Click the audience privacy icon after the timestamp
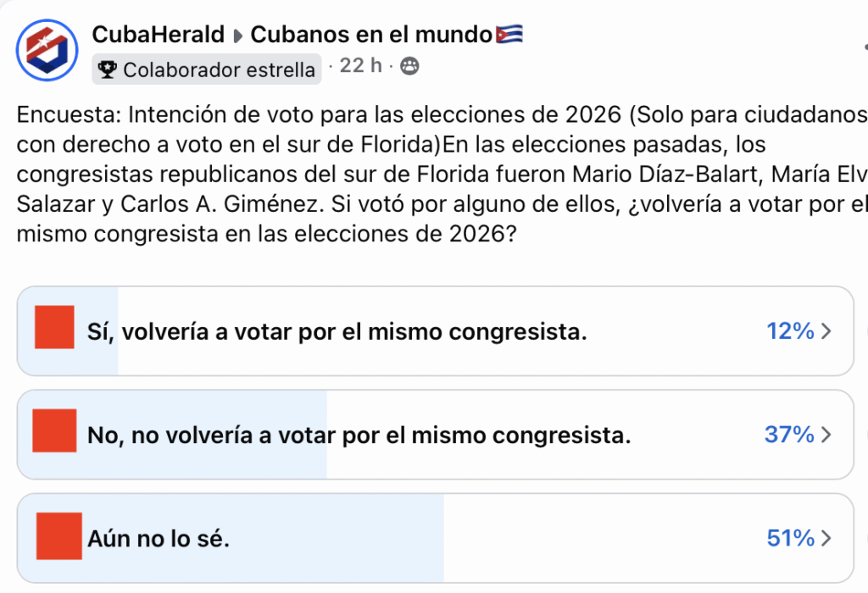Image resolution: width=868 pixels, height=593 pixels. coord(410,65)
